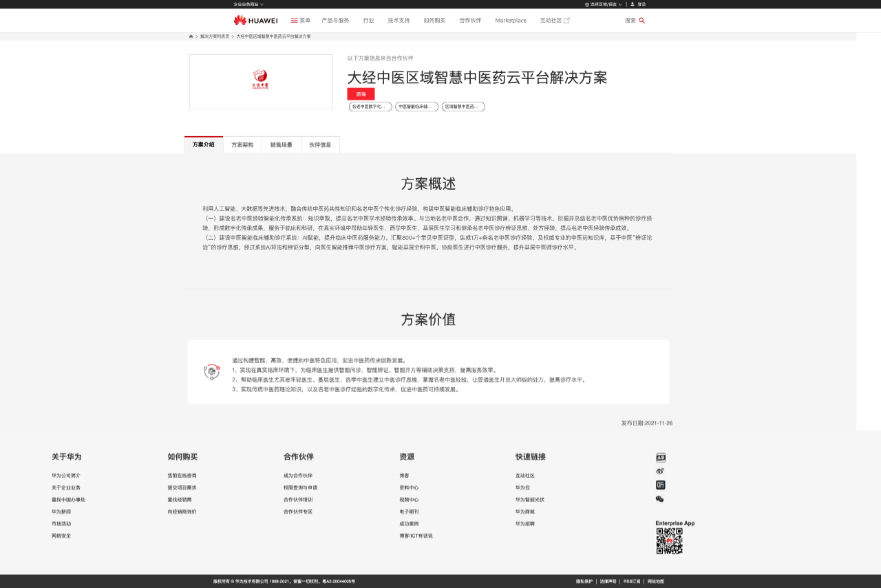Open footer link 华为招聘

525,524
